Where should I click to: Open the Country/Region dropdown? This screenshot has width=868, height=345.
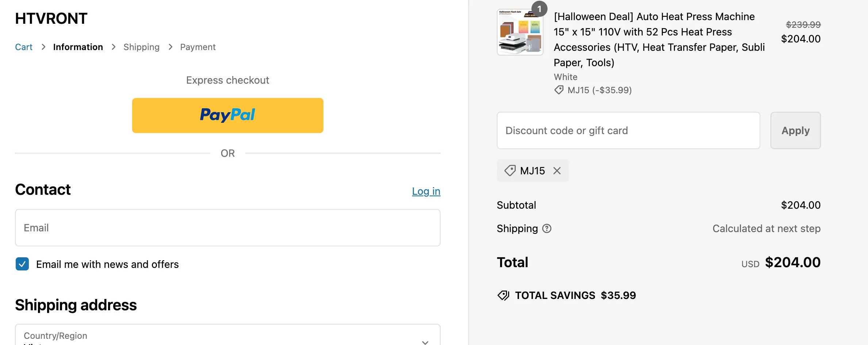coord(227,336)
